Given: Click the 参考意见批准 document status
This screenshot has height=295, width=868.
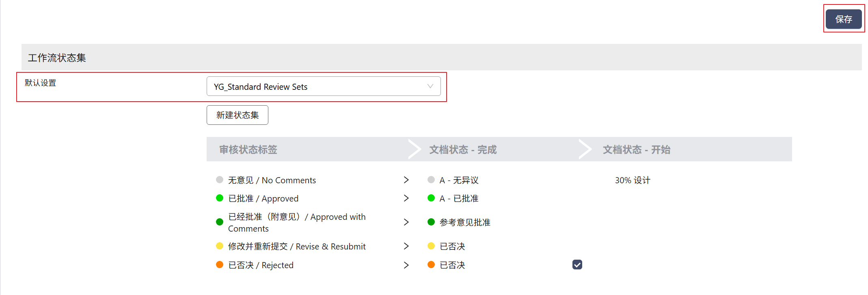Looking at the screenshot, I should (x=465, y=222).
